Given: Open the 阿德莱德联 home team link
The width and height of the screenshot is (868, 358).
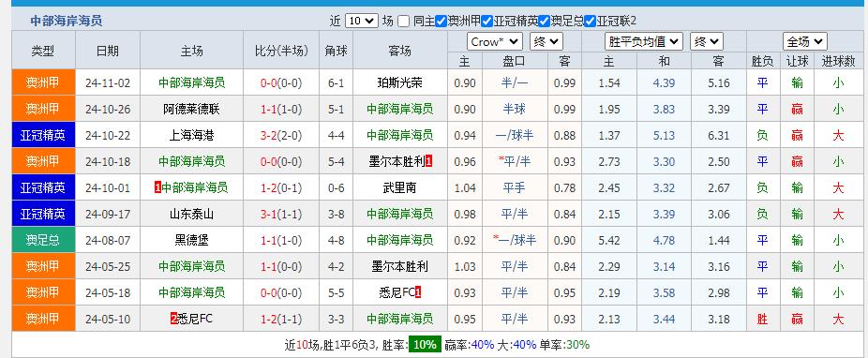Looking at the screenshot, I should coord(191,109).
